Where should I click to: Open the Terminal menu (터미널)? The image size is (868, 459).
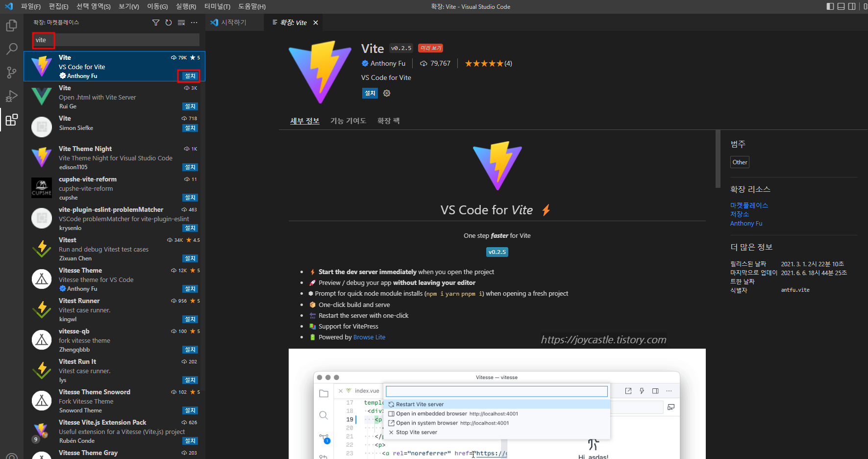coord(217,6)
